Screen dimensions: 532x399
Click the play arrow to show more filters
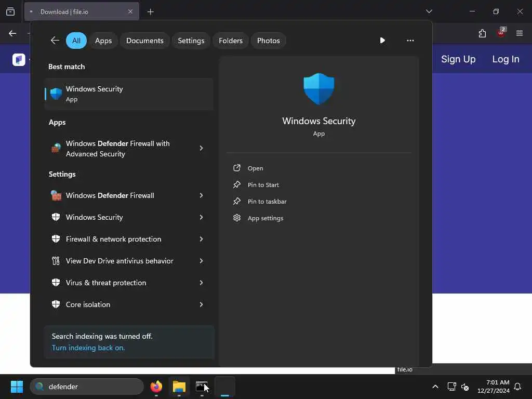pyautogui.click(x=382, y=41)
